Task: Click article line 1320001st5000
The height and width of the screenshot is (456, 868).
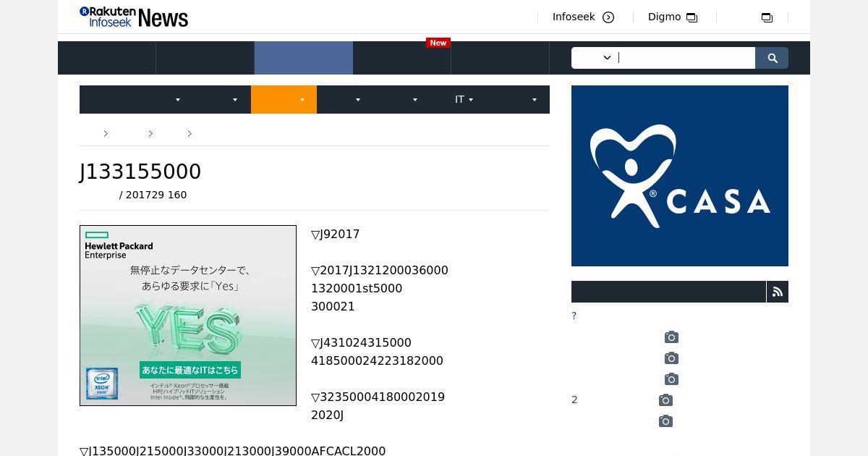Action: [x=357, y=288]
